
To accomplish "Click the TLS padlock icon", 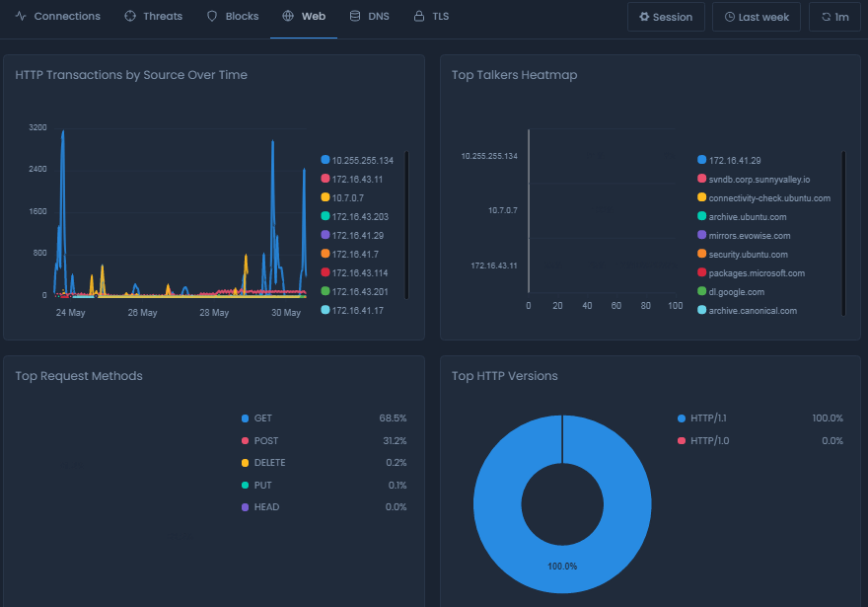I will tap(417, 16).
